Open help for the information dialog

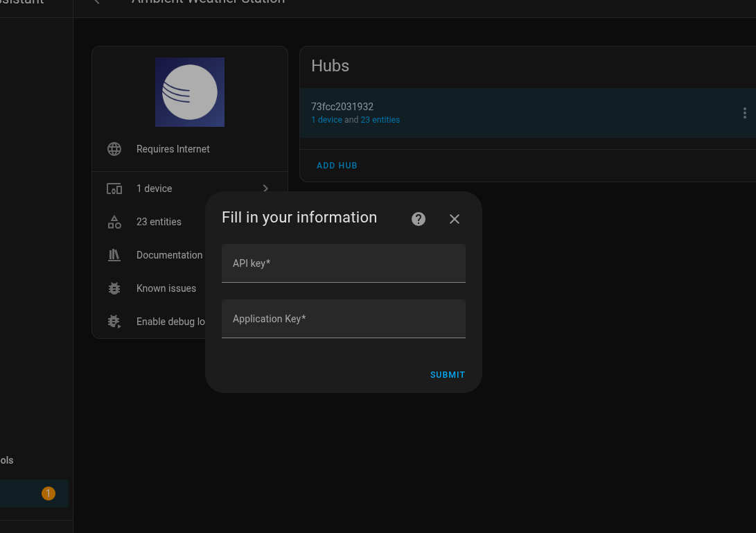coord(419,219)
